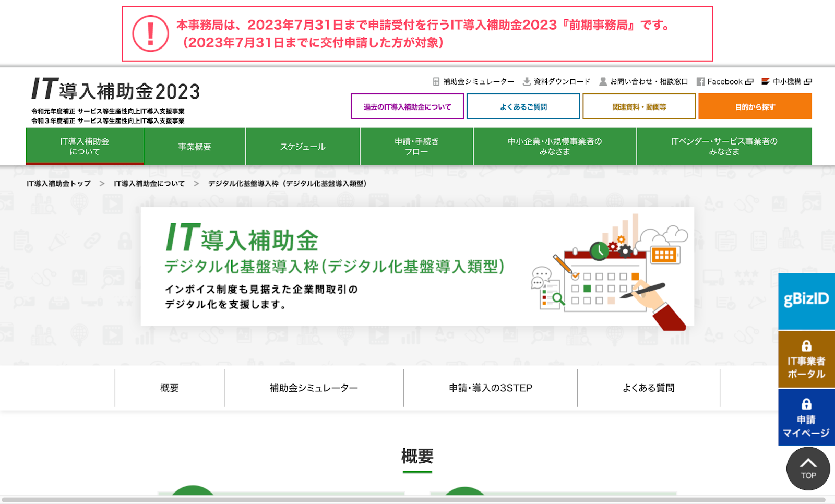Image resolution: width=835 pixels, height=504 pixels.
Task: Select ITベンダー・サービス事業者のみなさま menu
Action: (724, 147)
